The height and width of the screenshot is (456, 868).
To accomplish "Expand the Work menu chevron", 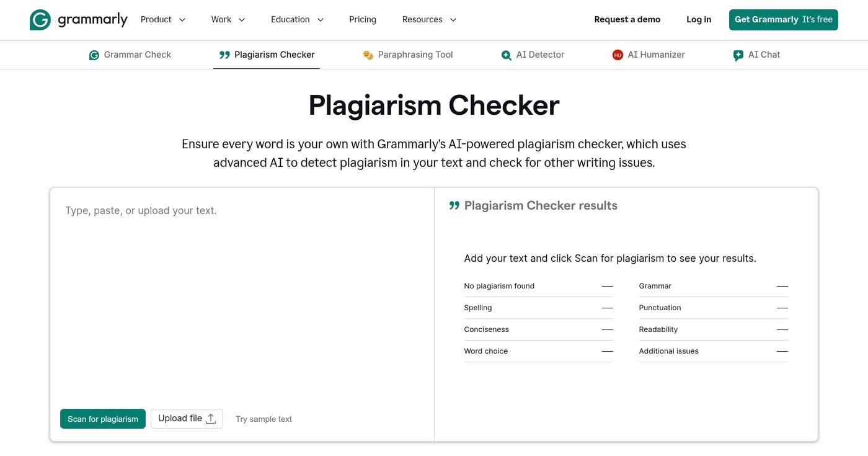I will point(242,20).
